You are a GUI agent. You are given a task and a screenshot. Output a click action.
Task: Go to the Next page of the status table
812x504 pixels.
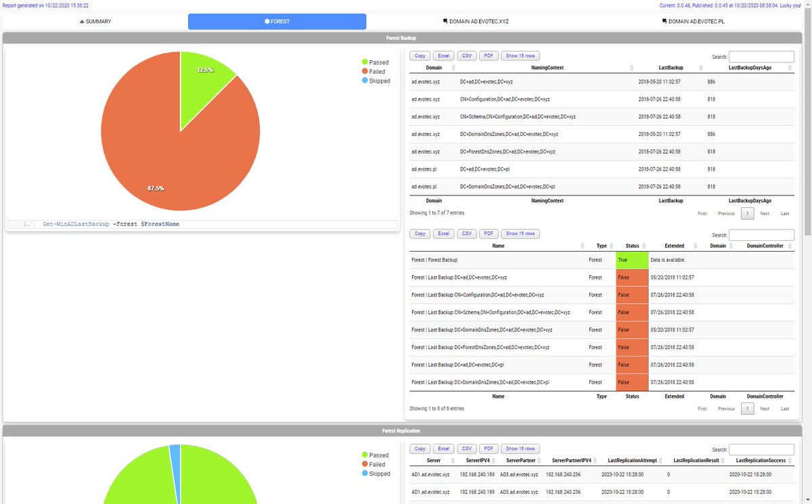click(765, 409)
